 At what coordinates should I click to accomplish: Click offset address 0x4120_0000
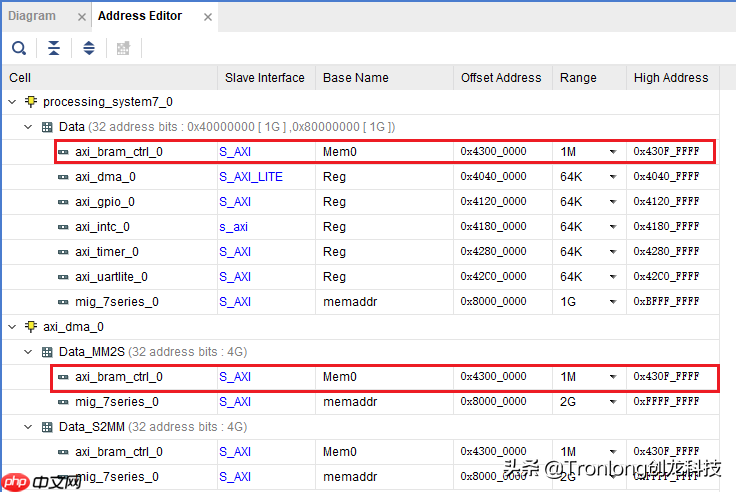pyautogui.click(x=493, y=201)
